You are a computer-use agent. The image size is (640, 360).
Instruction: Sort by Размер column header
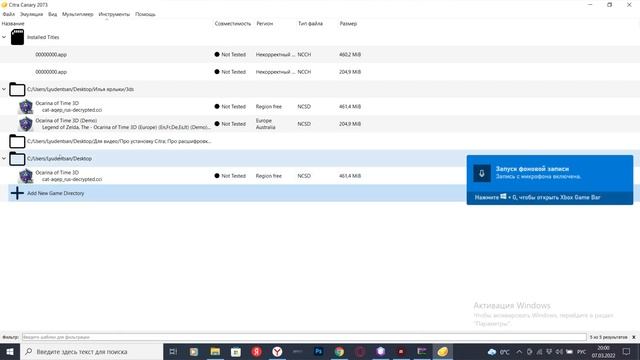point(348,24)
